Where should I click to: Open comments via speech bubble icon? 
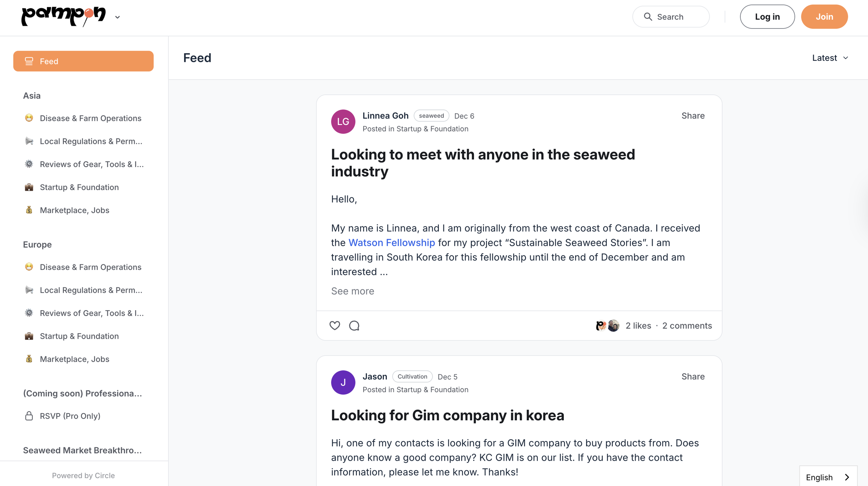pyautogui.click(x=354, y=326)
